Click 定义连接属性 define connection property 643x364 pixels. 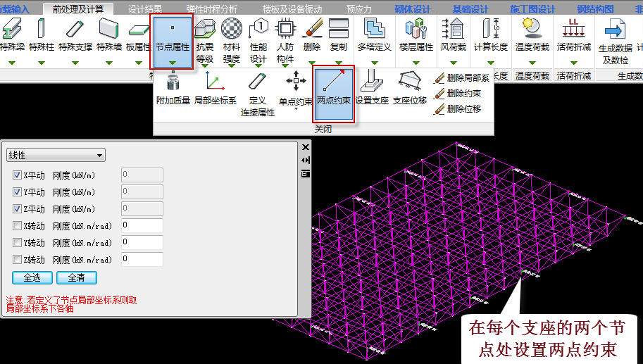coord(258,94)
